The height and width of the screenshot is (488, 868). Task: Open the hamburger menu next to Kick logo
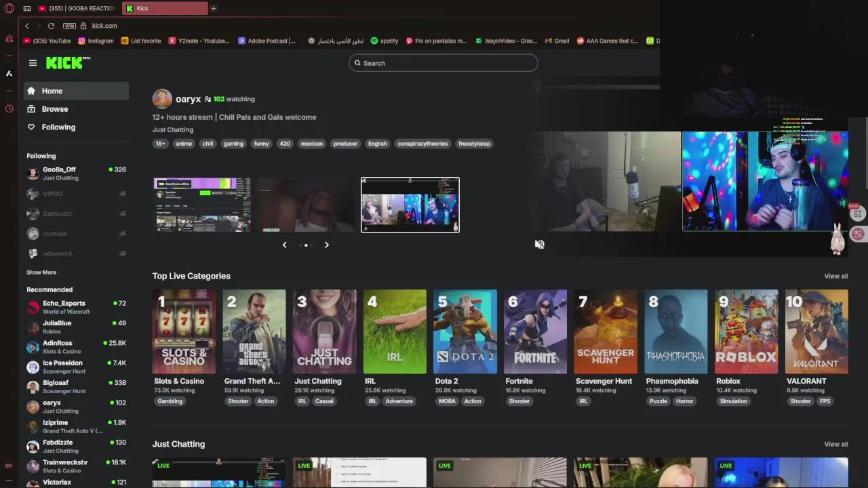[x=33, y=63]
